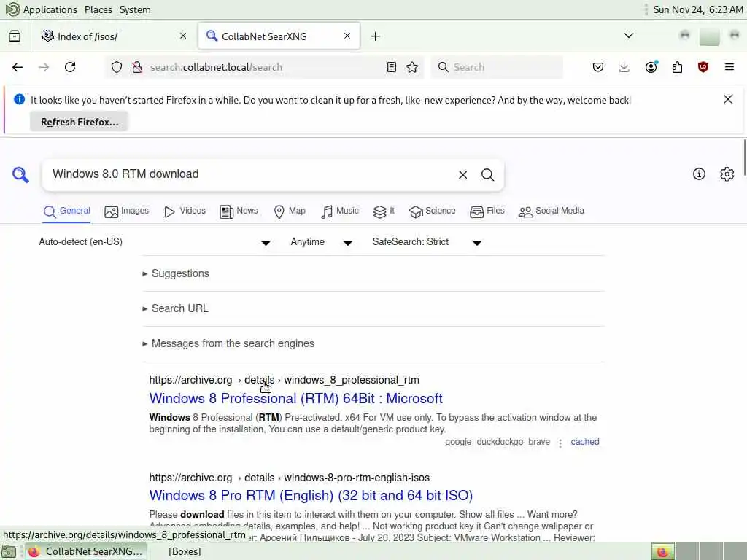This screenshot has width=747, height=560.
Task: Click the insecure connection lock icon
Action: [x=137, y=67]
